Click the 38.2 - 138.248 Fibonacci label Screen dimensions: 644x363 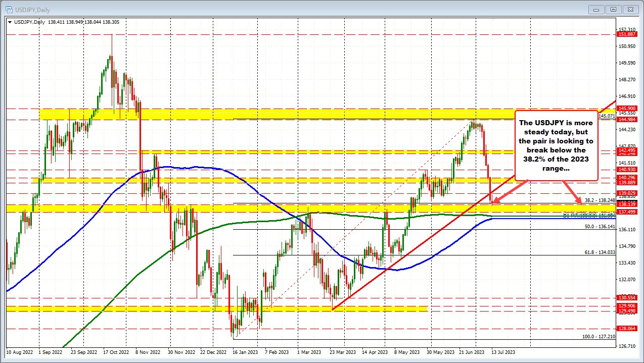[599, 200]
